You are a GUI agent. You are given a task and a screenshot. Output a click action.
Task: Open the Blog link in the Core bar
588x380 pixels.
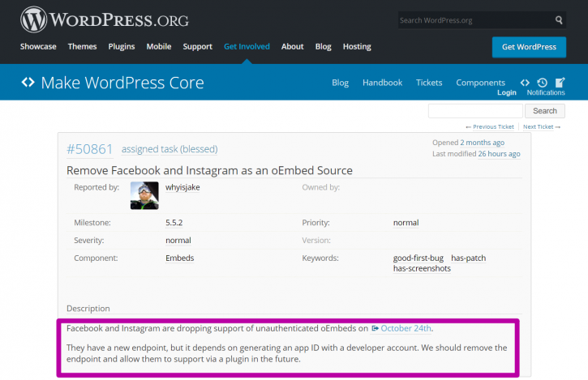coord(340,83)
